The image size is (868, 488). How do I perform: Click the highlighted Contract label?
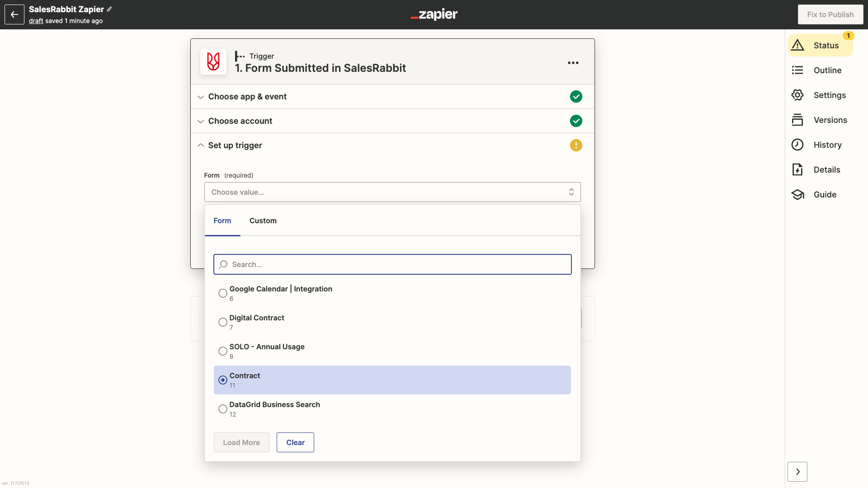[245, 375]
